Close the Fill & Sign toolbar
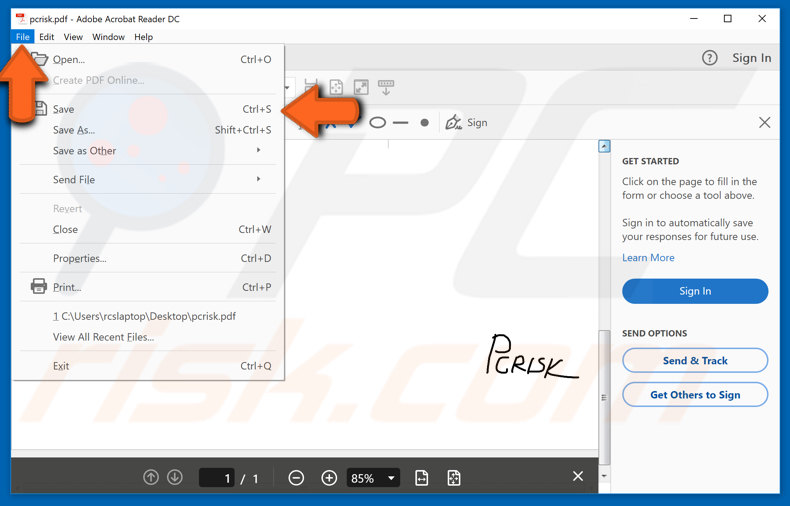The image size is (790, 506). pyautogui.click(x=764, y=122)
